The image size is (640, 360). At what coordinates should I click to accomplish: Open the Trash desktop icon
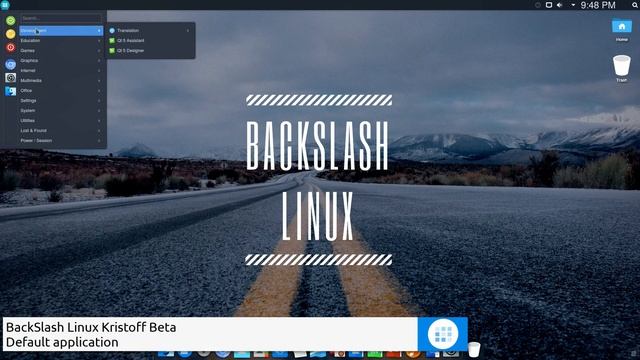click(622, 68)
